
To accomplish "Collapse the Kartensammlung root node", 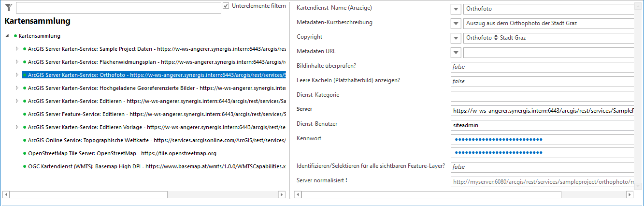I will (7, 36).
